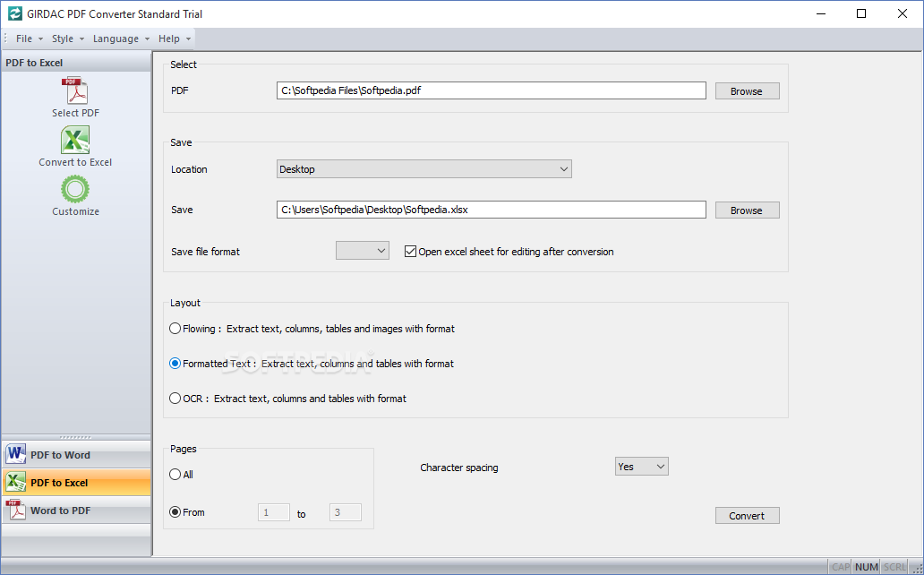Image resolution: width=924 pixels, height=575 pixels.
Task: Click the Convert button
Action: pyautogui.click(x=747, y=515)
